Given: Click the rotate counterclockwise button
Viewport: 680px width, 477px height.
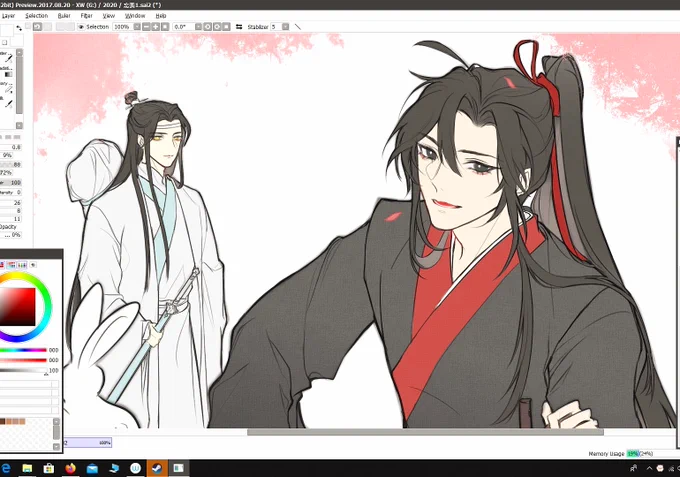Looking at the screenshot, I should [x=207, y=27].
